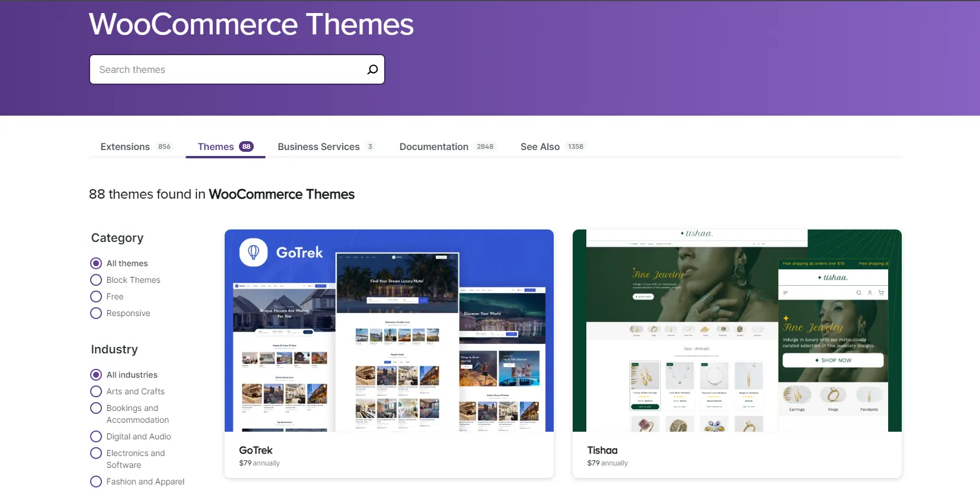Go to the Documentation tab
The image size is (980, 491).
[x=446, y=146]
